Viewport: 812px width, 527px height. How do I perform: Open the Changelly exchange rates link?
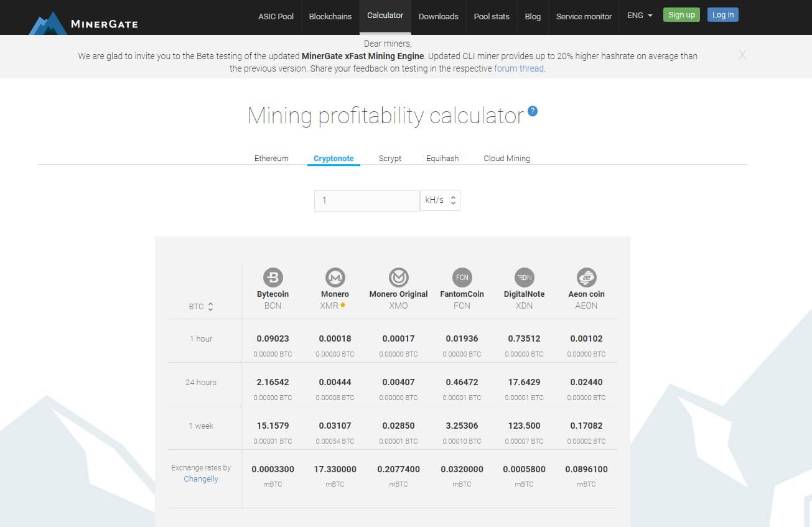[x=201, y=479]
